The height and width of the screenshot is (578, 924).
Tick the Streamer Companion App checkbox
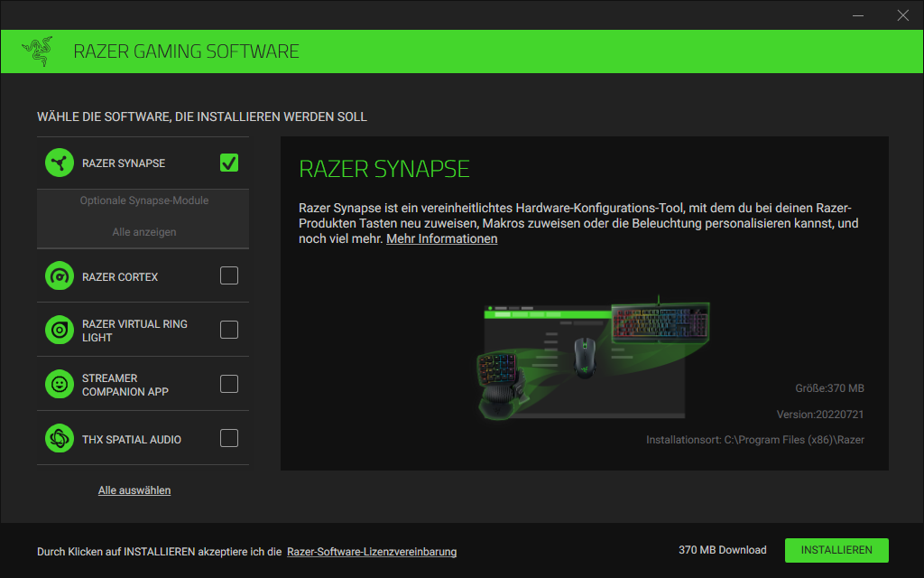point(229,384)
